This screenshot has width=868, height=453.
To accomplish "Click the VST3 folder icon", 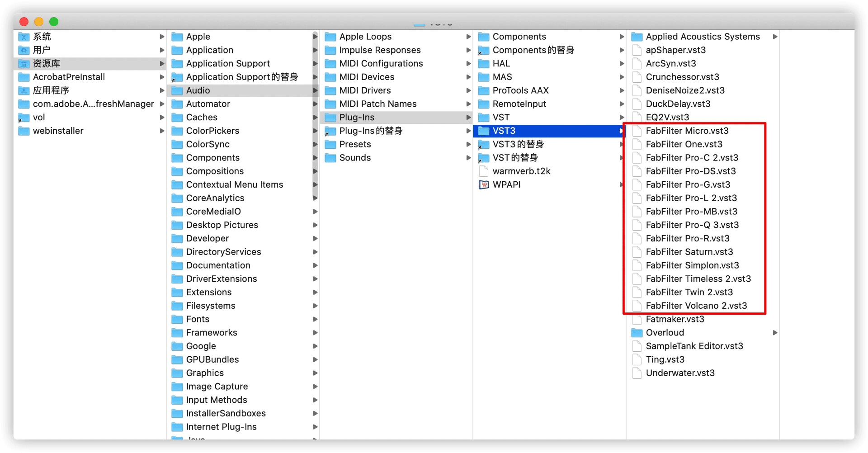I will pyautogui.click(x=484, y=131).
